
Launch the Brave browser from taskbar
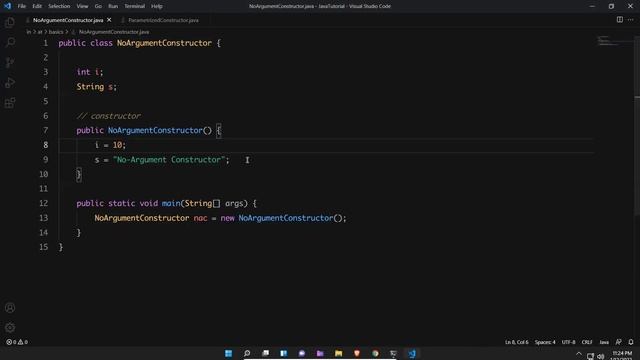tap(357, 353)
